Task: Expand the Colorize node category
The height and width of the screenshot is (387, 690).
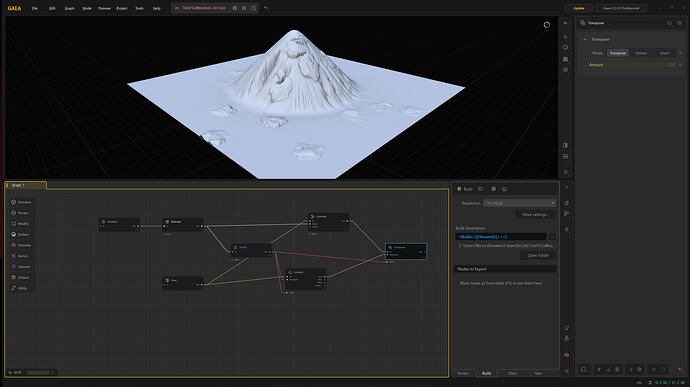Action: tap(21, 267)
